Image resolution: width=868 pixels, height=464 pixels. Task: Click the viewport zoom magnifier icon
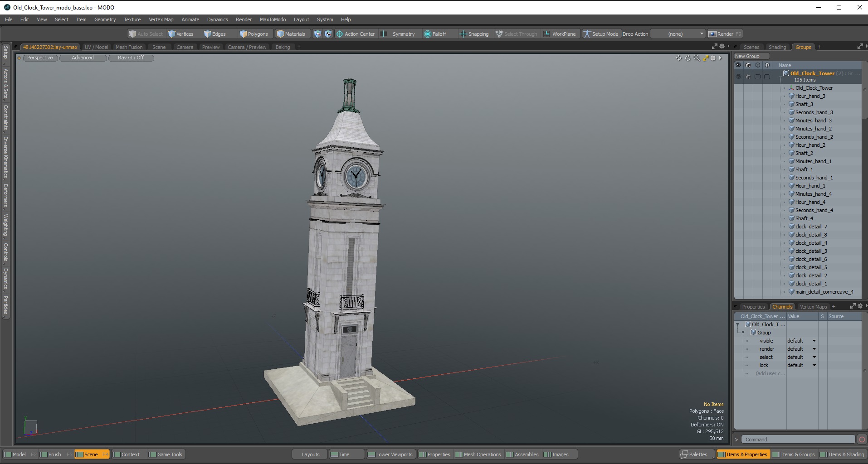[x=697, y=58]
